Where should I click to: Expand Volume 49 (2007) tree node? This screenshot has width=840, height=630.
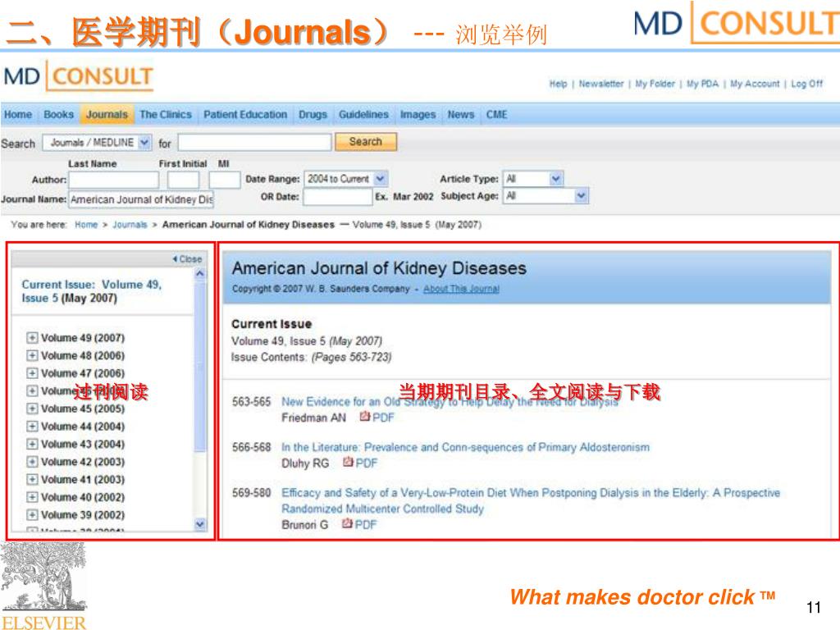[32, 337]
